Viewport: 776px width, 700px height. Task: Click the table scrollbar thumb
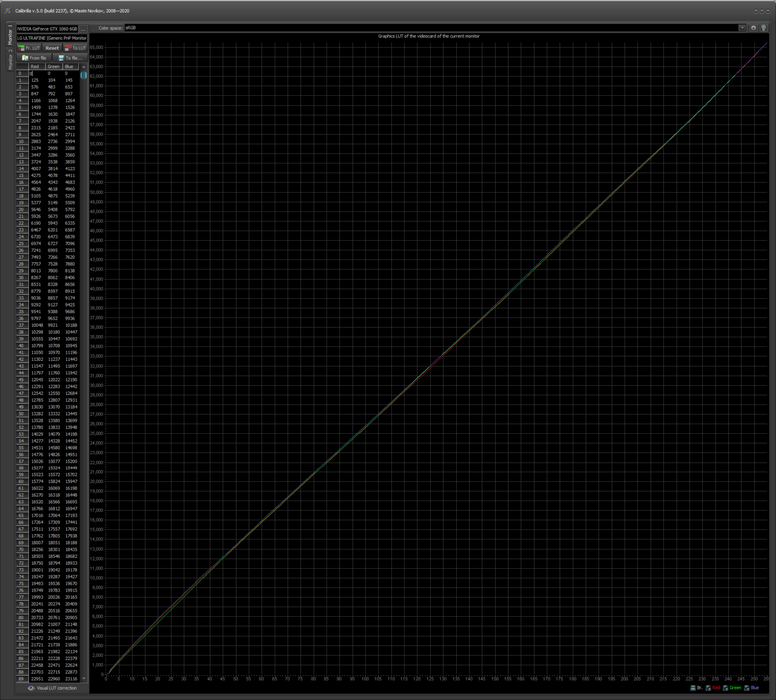click(84, 75)
